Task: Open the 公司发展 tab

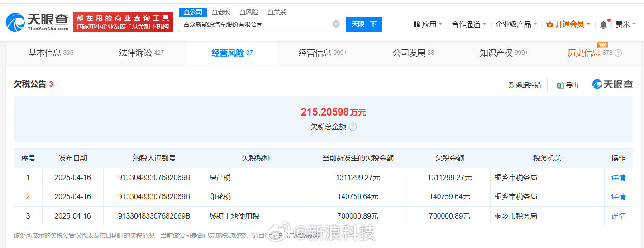Action: pyautogui.click(x=413, y=53)
